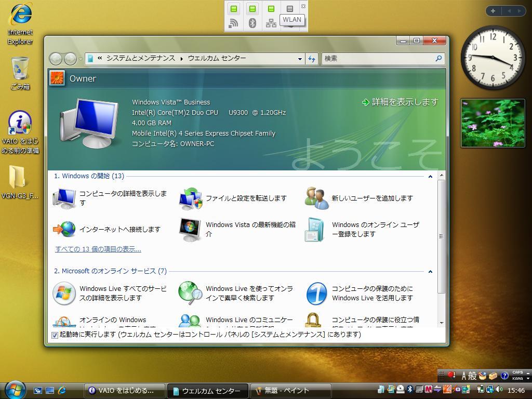Toggle KANA on the language bar
Image resolution: width=532 pixels, height=399 pixels.
518,378
